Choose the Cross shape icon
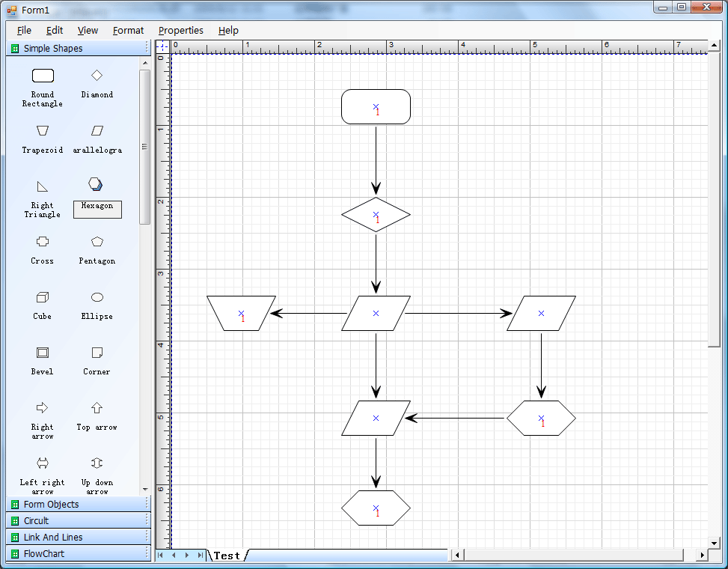Viewport: 728px width, 569px height. [x=42, y=242]
